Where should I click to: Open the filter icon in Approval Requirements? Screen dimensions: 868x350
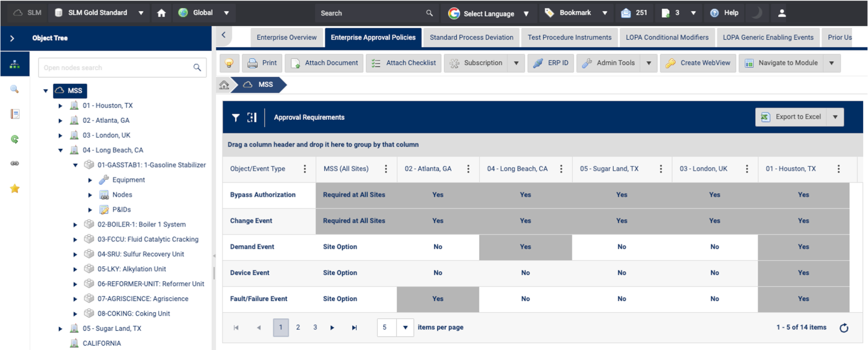pos(236,117)
